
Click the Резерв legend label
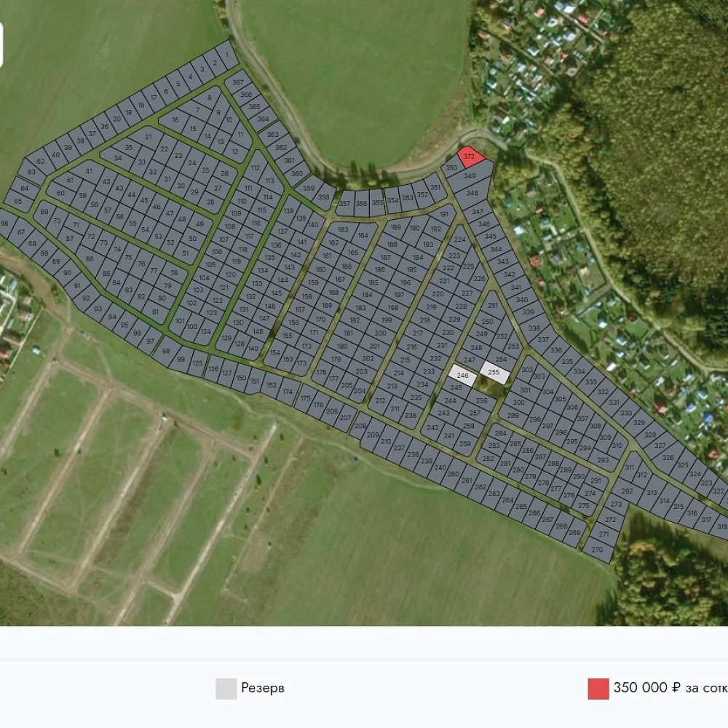pyautogui.click(x=262, y=688)
